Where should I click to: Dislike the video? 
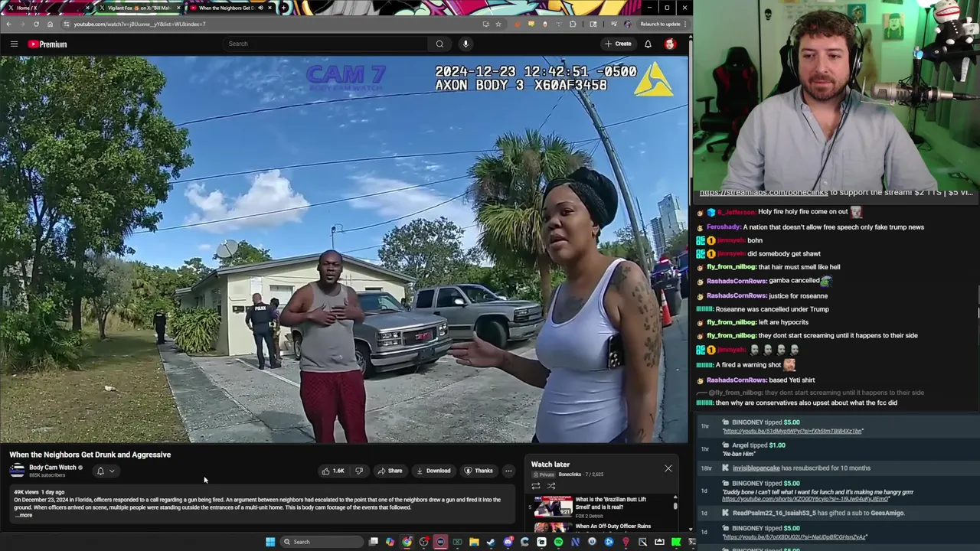[359, 471]
